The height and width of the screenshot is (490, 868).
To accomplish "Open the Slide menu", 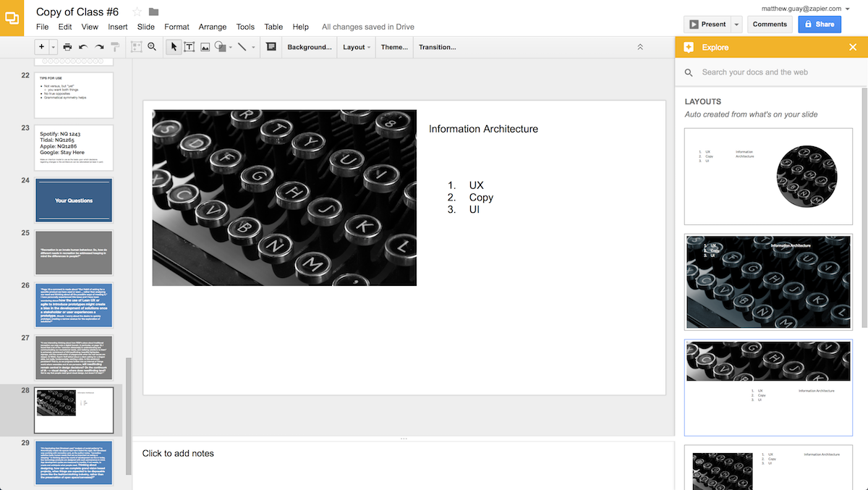I will [146, 27].
